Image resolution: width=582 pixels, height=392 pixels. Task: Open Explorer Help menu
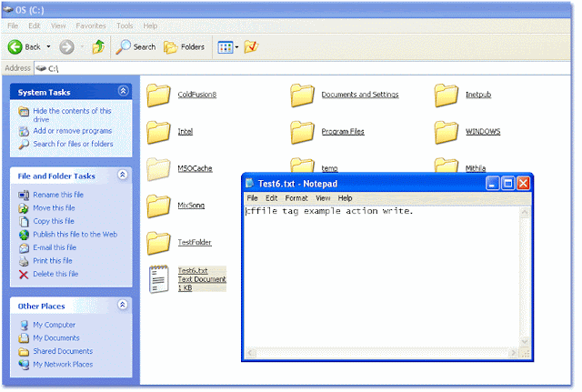point(150,26)
